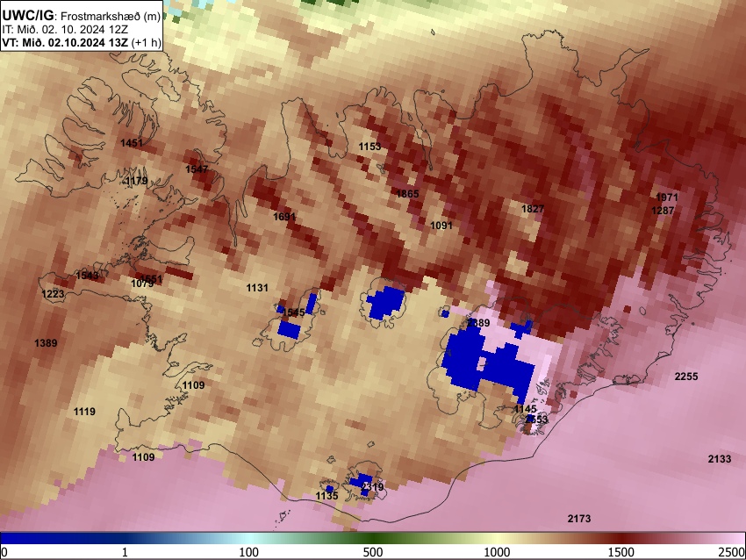The image size is (746, 560).
Task: Click the 2255 map value
Action: 686,377
